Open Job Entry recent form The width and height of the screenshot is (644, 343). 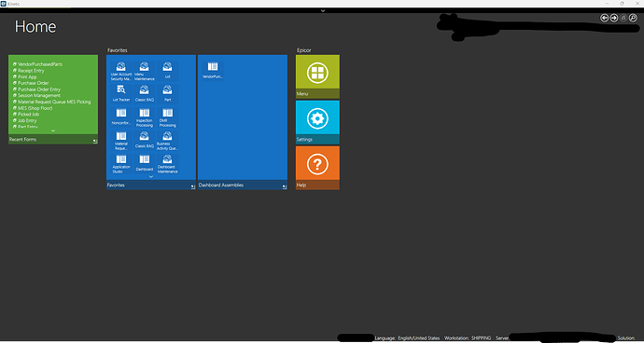(24, 120)
